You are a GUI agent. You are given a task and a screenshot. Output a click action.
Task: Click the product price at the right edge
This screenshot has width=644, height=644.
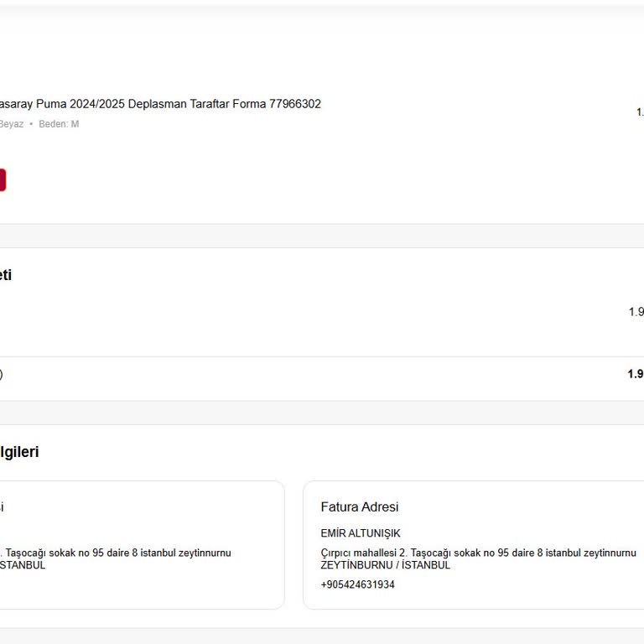640,112
